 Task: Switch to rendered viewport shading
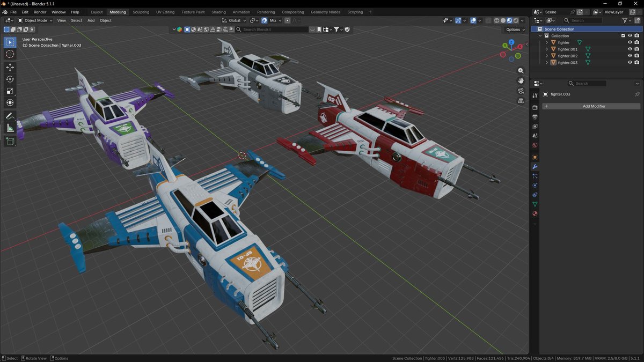[516, 20]
